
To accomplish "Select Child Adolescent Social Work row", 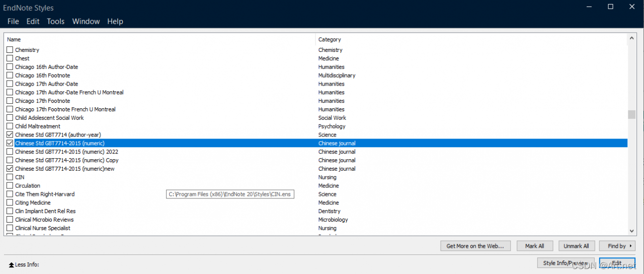I will [x=316, y=118].
